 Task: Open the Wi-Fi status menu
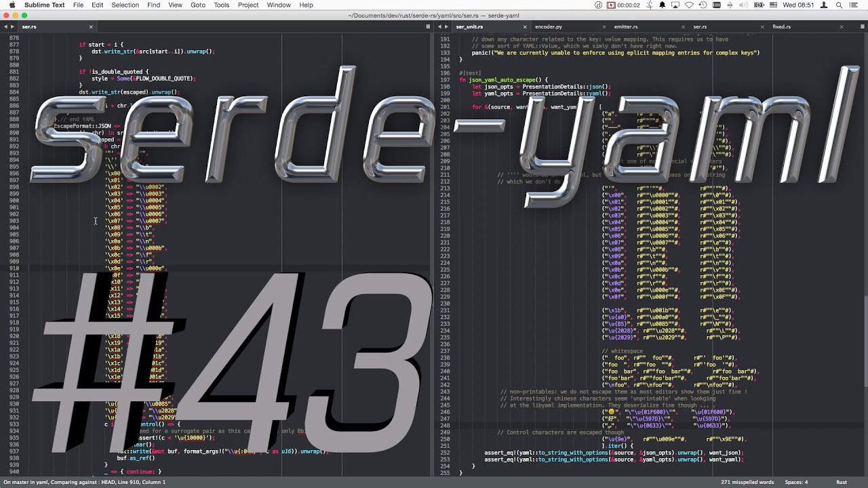click(689, 5)
